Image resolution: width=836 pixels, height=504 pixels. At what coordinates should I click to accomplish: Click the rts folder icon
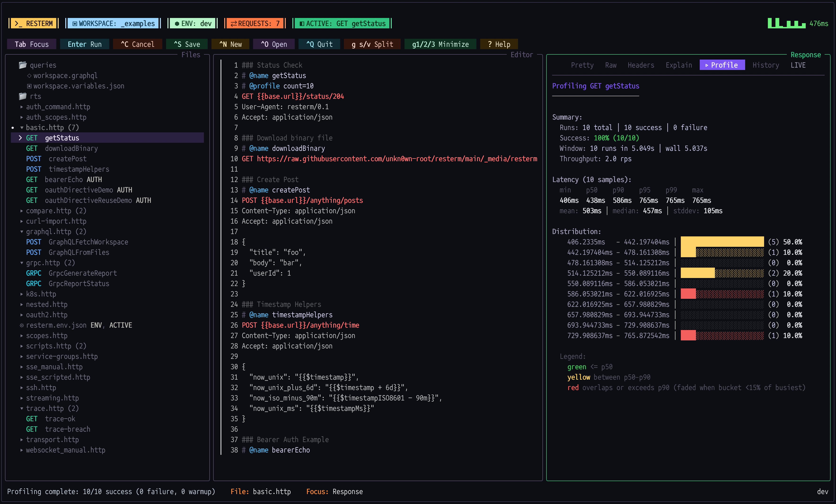23,96
